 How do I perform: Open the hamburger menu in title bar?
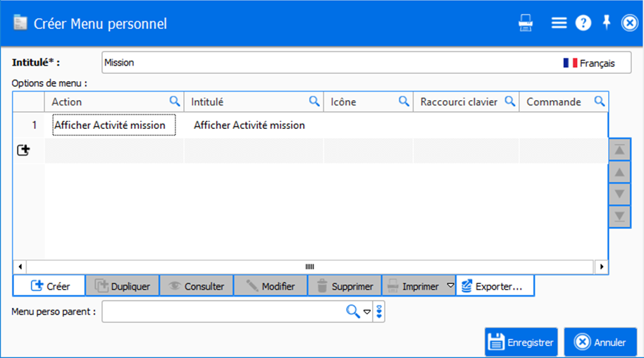[x=559, y=23]
